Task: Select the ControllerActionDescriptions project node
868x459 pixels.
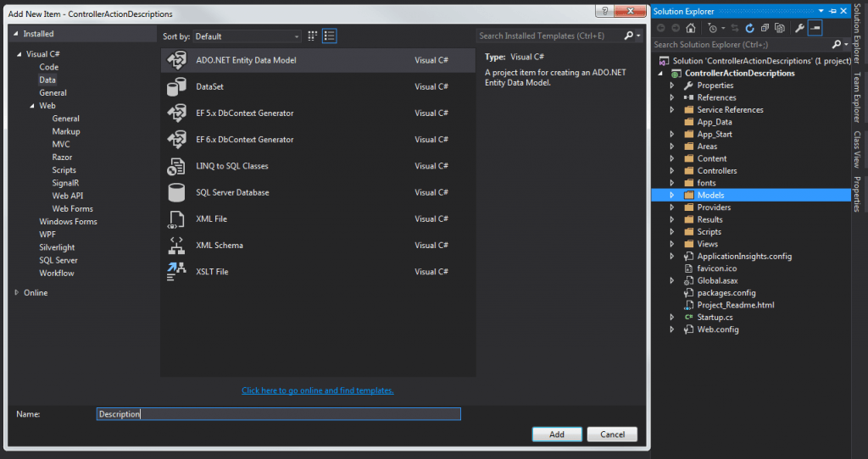Action: click(x=739, y=73)
